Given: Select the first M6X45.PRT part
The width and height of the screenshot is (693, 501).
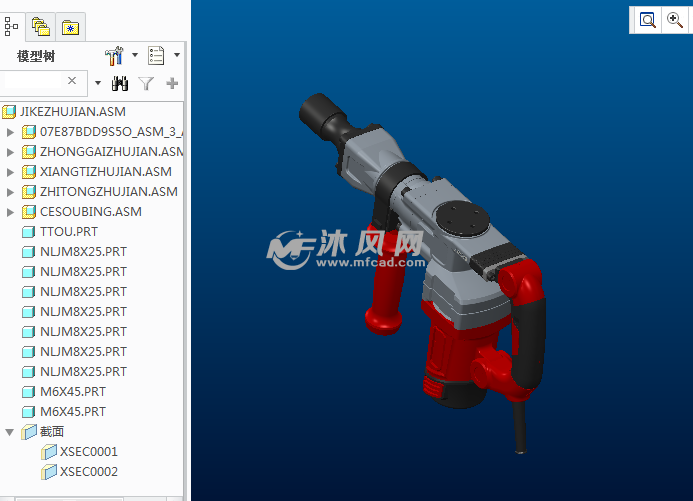Looking at the screenshot, I should pyautogui.click(x=72, y=391).
